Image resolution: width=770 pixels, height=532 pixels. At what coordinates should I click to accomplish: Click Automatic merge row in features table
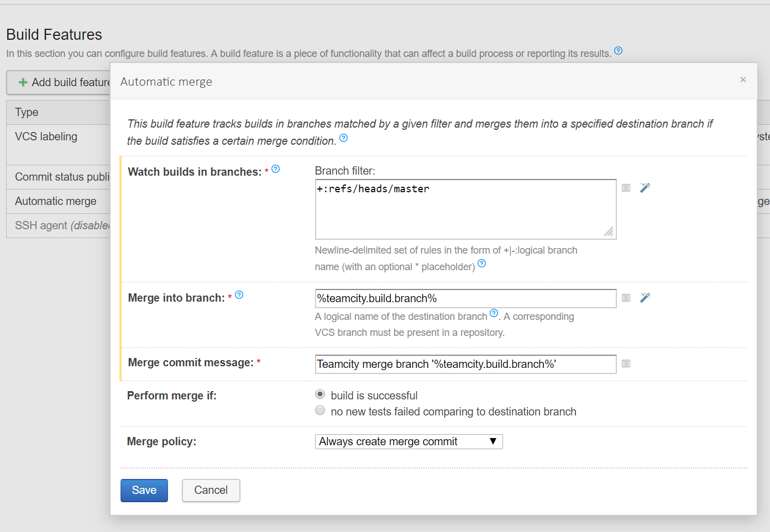58,201
